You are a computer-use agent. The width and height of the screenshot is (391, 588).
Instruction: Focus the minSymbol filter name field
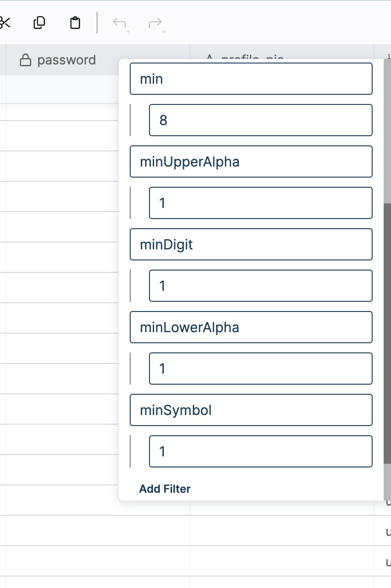point(251,410)
